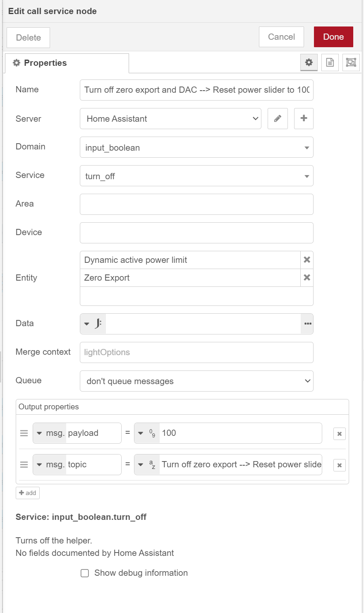Enable Show debug information checkbox
Screen dimensions: 364x613
pos(85,573)
